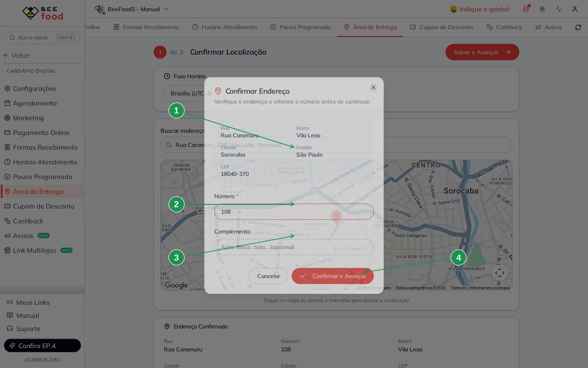588x368 pixels.
Task: Click Cancelar in the address dialog
Action: 268,276
